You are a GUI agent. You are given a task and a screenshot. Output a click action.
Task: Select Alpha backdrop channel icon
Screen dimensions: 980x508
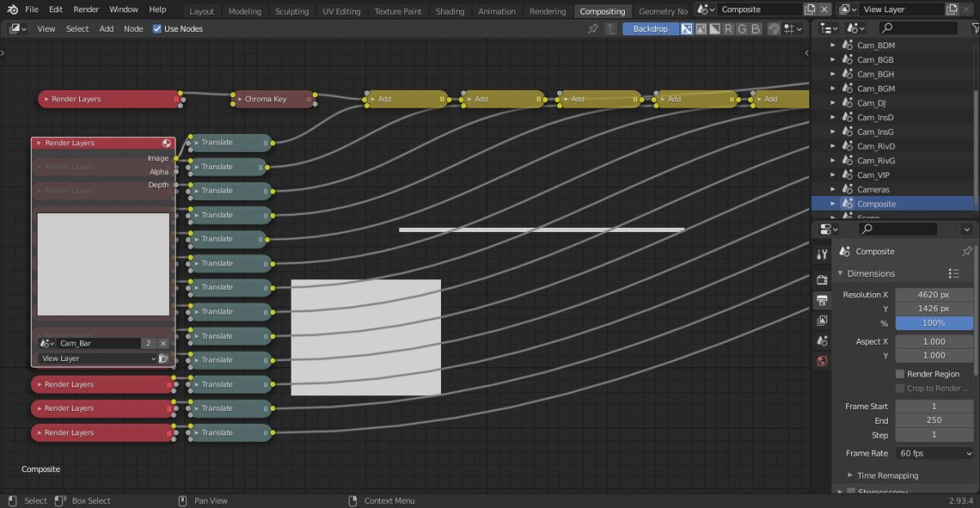tap(715, 29)
